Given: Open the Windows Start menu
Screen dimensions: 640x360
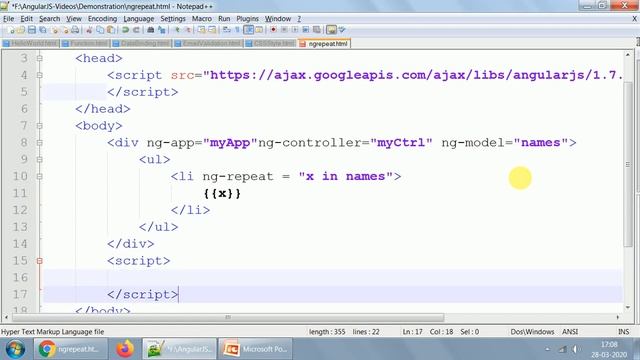Looking at the screenshot, I should coord(15,349).
